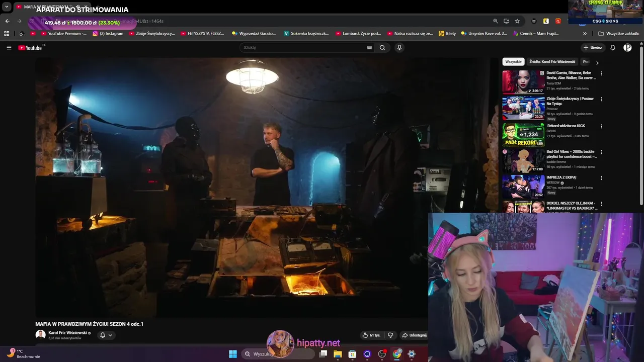Bookmark this page with star icon
Image resolution: width=644 pixels, height=362 pixels.
[517, 21]
